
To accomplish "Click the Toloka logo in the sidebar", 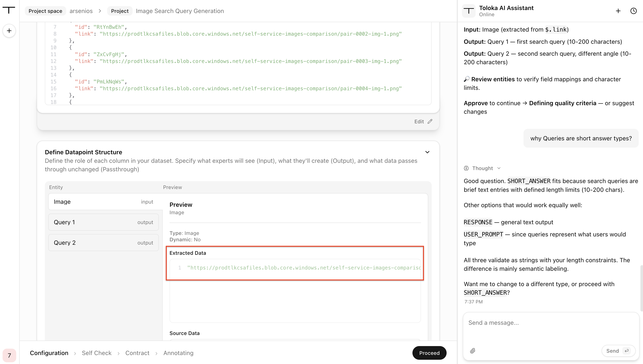I will coord(9,10).
